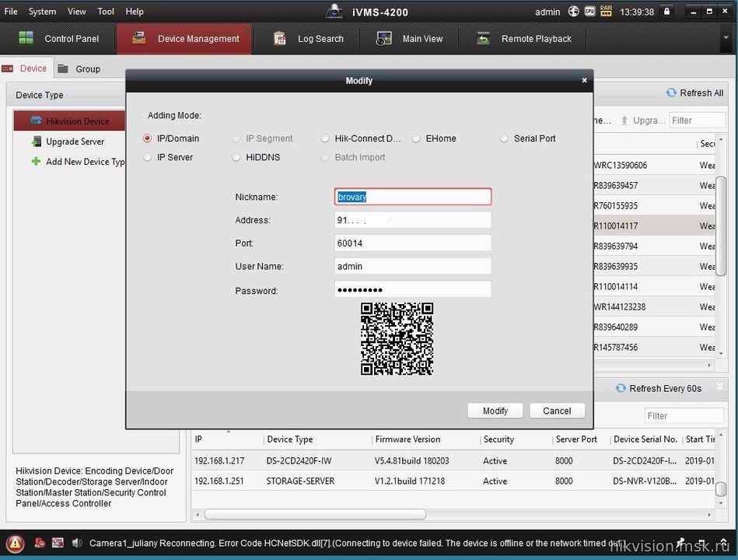Click the online device horizontal scrollbar
This screenshot has width=738, height=560.
(315, 514)
